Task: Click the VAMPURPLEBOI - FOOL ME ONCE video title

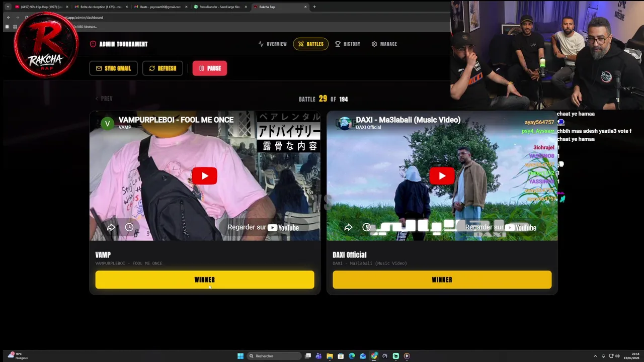Action: pyautogui.click(x=176, y=120)
